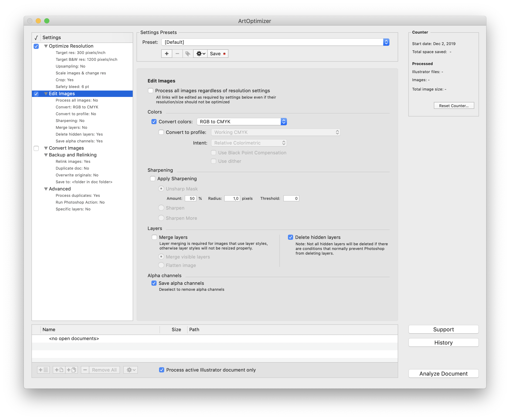This screenshot has width=510, height=420.
Task: Click Analyze Document
Action: (x=443, y=373)
